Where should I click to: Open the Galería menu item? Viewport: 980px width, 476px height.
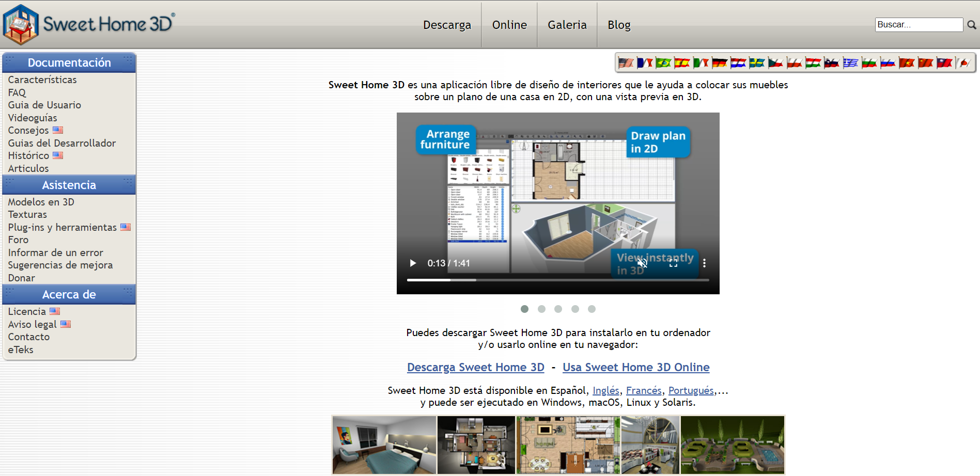coord(567,25)
